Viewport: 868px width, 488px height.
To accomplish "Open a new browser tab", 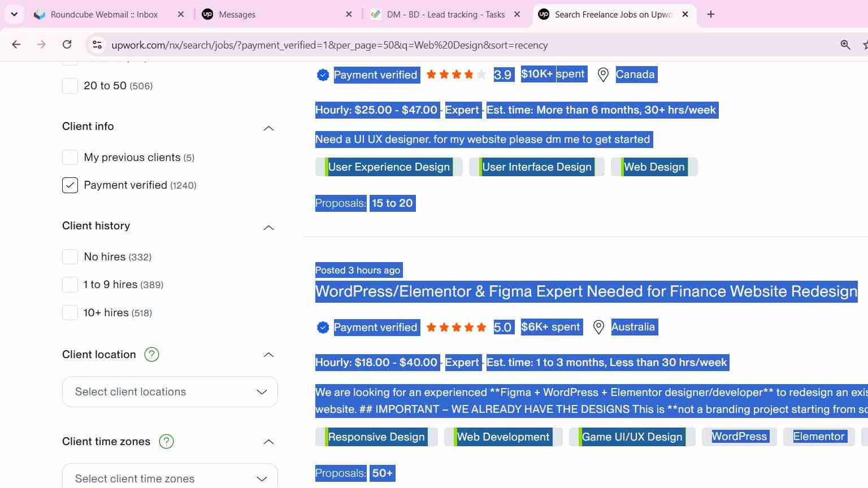I will tap(711, 14).
